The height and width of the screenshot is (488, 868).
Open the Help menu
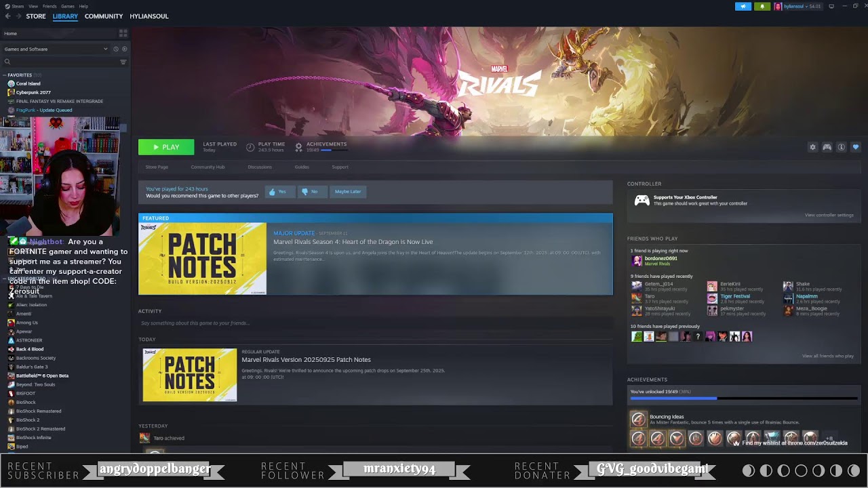pyautogui.click(x=83, y=6)
